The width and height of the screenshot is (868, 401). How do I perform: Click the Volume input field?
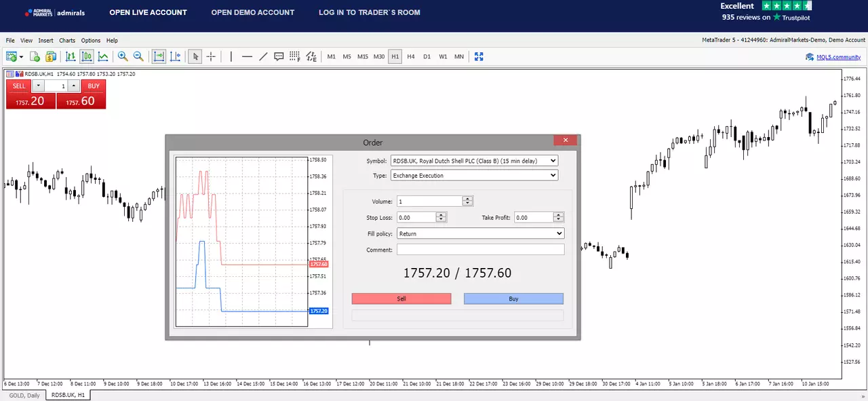(430, 202)
